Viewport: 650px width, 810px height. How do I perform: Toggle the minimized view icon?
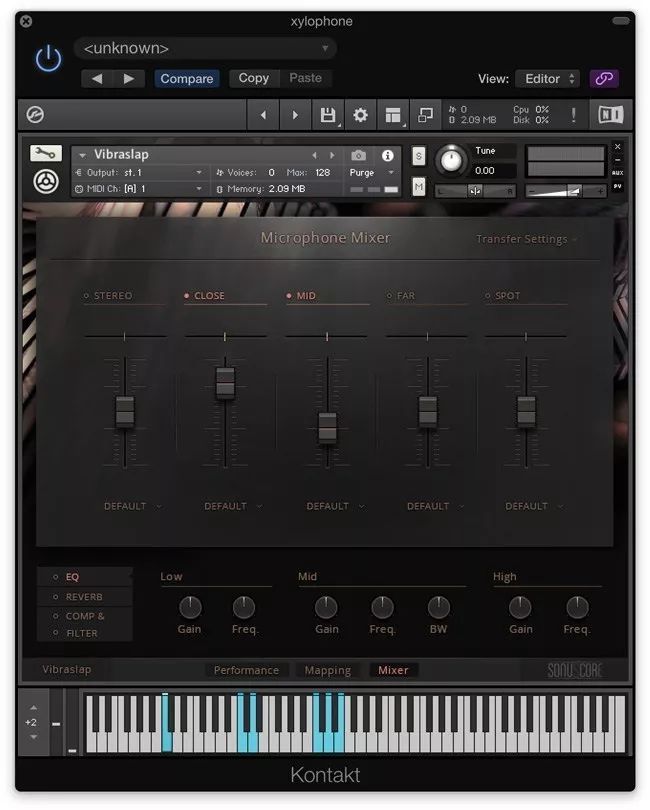(425, 115)
